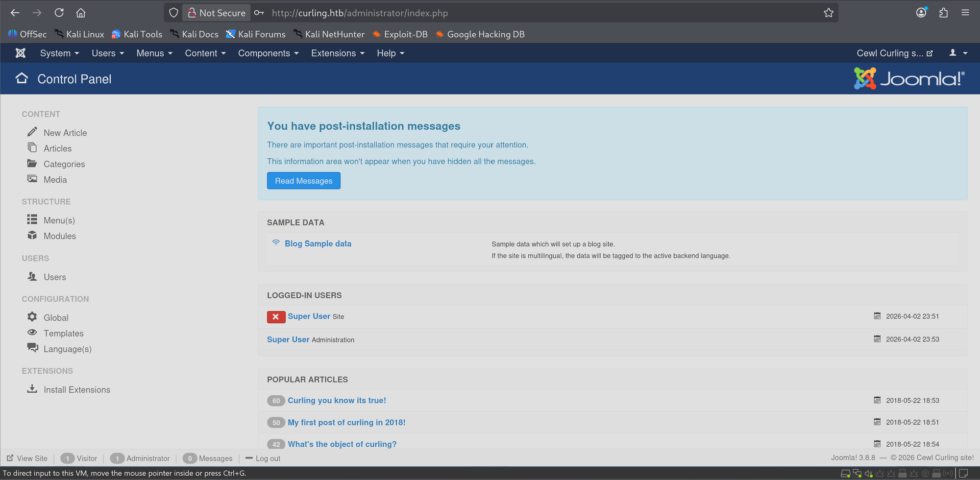Expand the Content dropdown menu
The image size is (980, 480).
click(205, 53)
